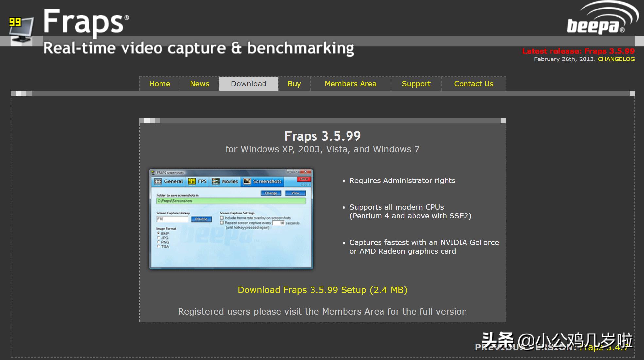Open the Download navigation tab

248,84
